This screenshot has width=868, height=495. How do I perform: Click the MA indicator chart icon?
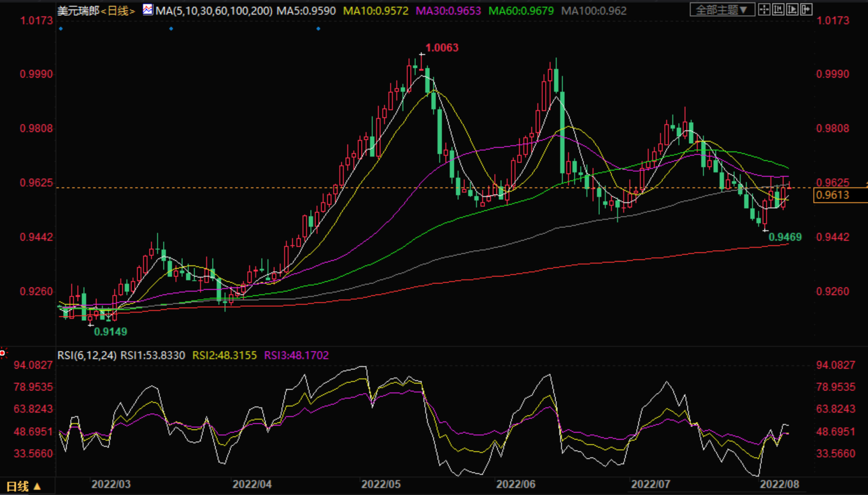click(148, 10)
